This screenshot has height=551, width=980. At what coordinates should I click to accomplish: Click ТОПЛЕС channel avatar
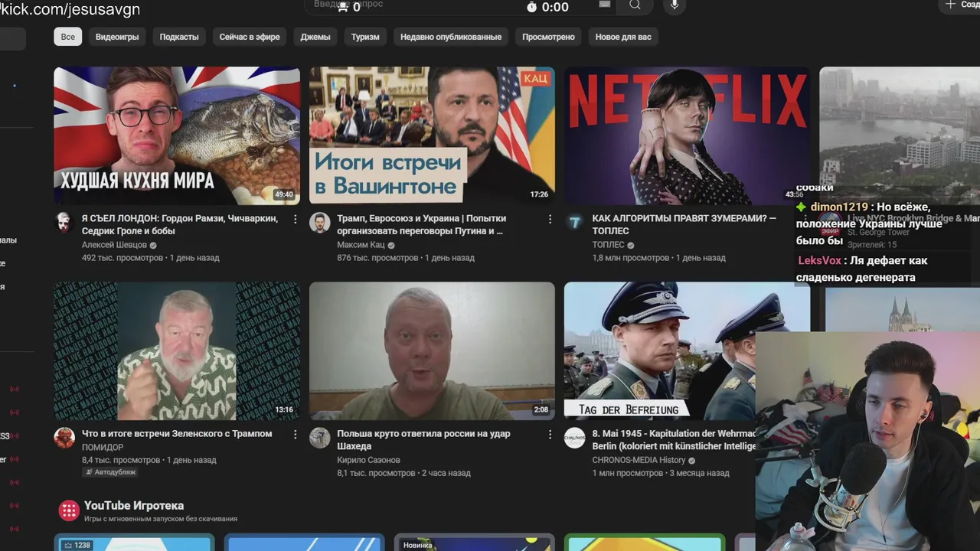tap(574, 223)
